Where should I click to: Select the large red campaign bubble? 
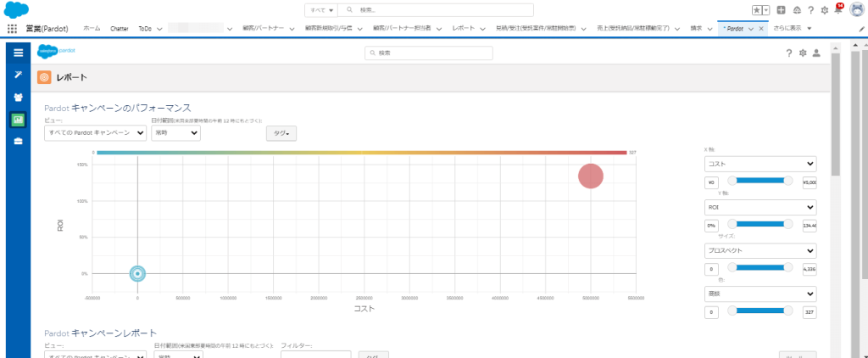tap(591, 176)
